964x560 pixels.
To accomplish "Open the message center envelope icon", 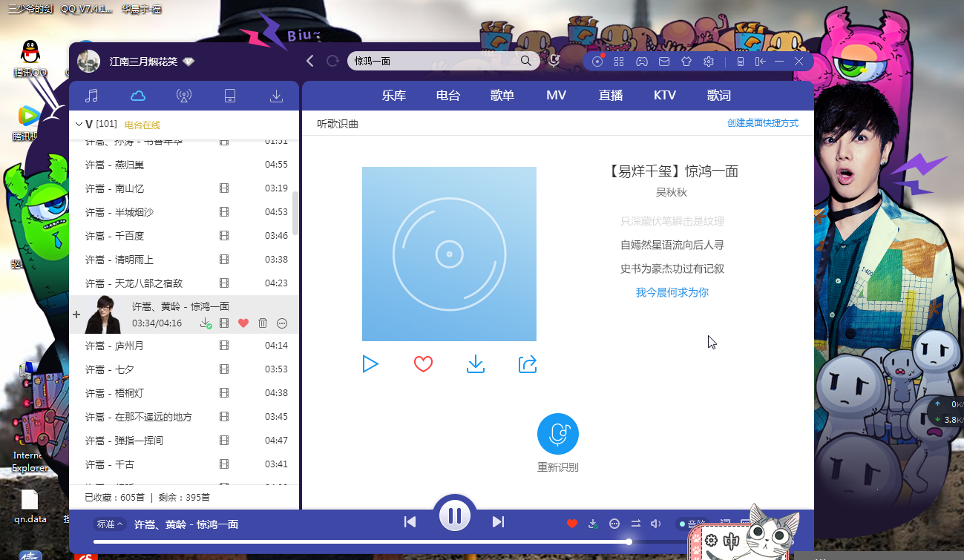I will click(663, 61).
